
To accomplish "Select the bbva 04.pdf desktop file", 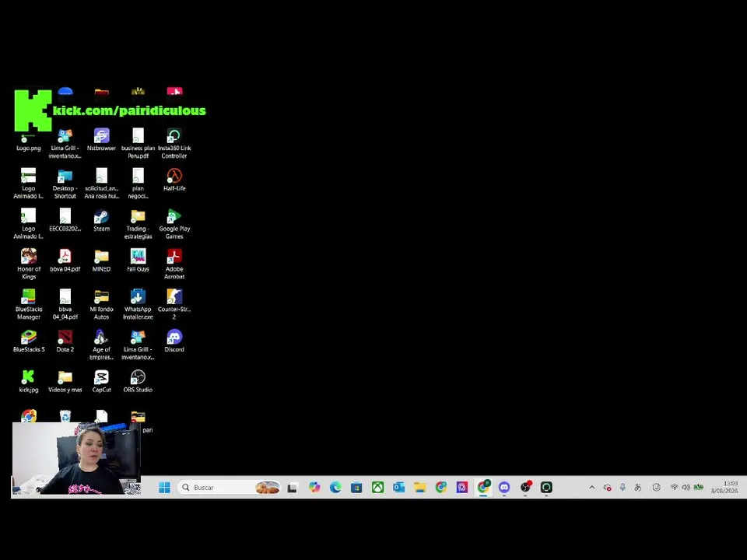I will [x=65, y=261].
